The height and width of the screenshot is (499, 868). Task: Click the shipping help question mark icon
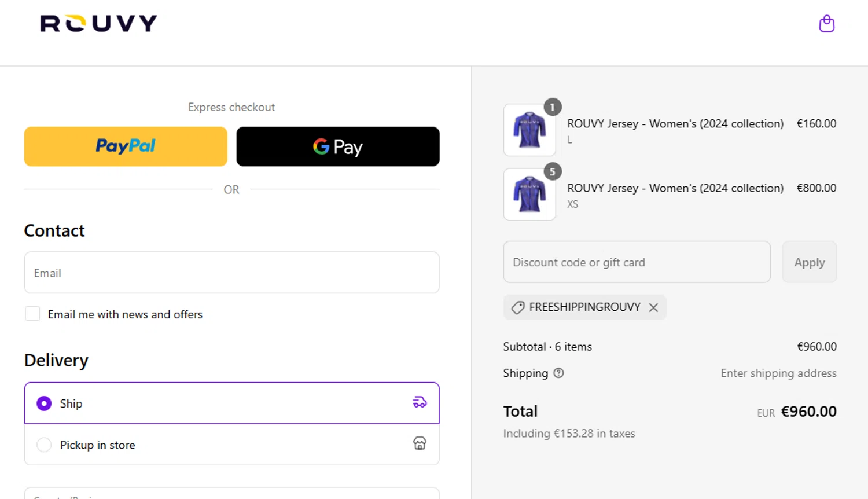click(x=558, y=373)
